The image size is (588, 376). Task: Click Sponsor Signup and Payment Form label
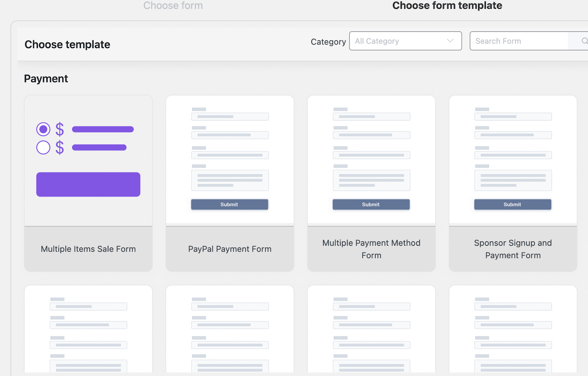pyautogui.click(x=513, y=249)
